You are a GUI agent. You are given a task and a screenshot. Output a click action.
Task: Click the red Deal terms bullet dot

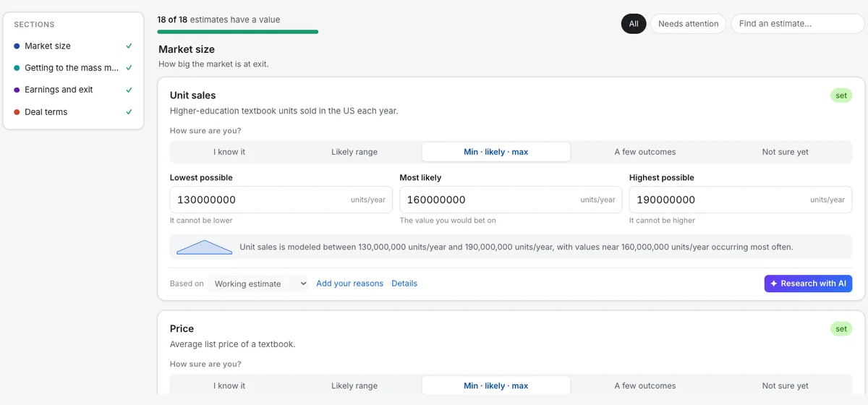pyautogui.click(x=17, y=112)
